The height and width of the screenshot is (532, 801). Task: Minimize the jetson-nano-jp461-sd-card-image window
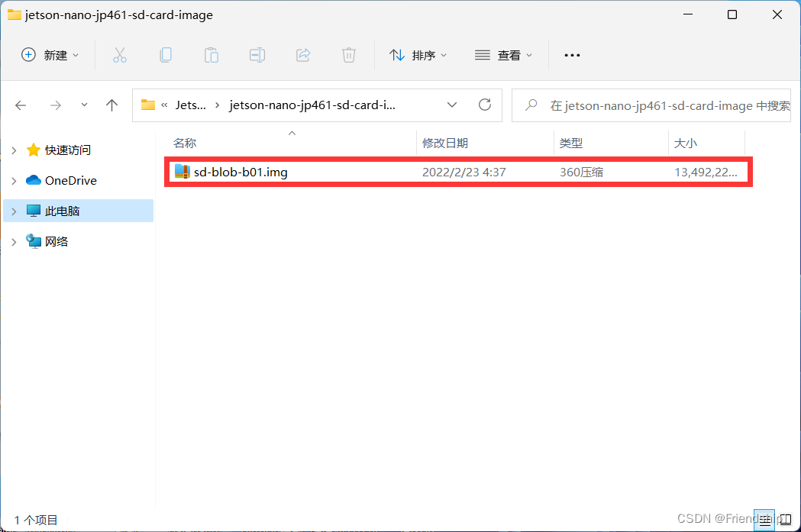click(688, 15)
